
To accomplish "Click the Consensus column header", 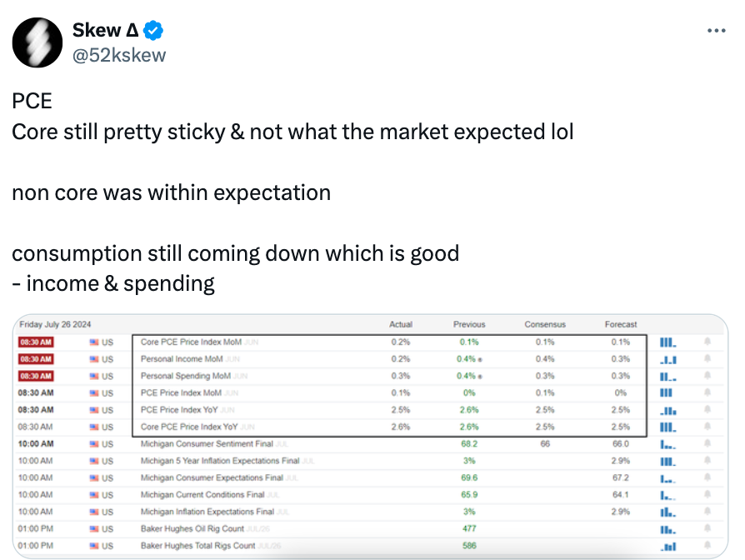I will pos(545,324).
